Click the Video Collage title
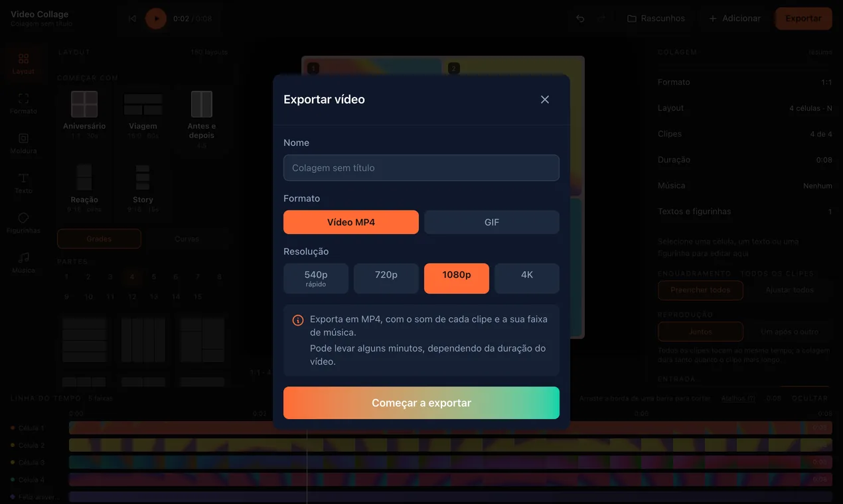This screenshot has height=504, width=843. (39, 14)
